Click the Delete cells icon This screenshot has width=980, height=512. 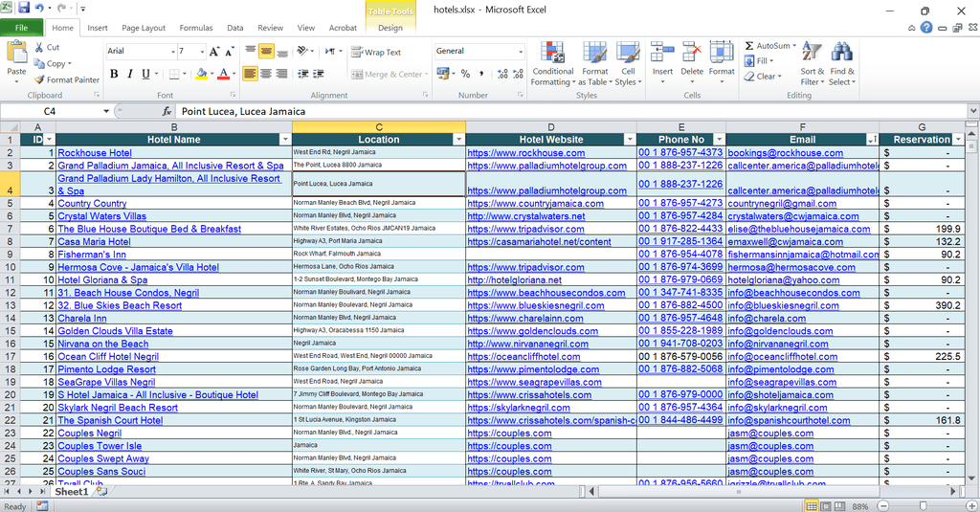(692, 52)
